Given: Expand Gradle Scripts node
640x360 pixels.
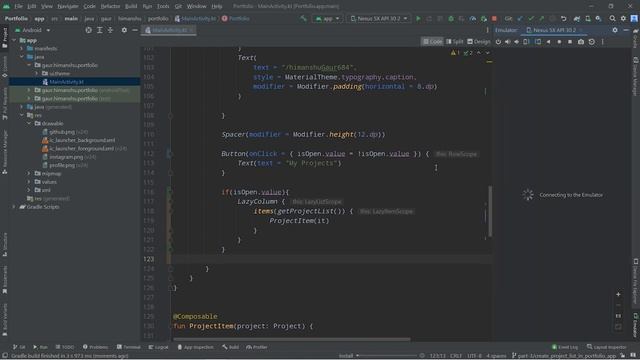Looking at the screenshot, I should (x=14, y=207).
